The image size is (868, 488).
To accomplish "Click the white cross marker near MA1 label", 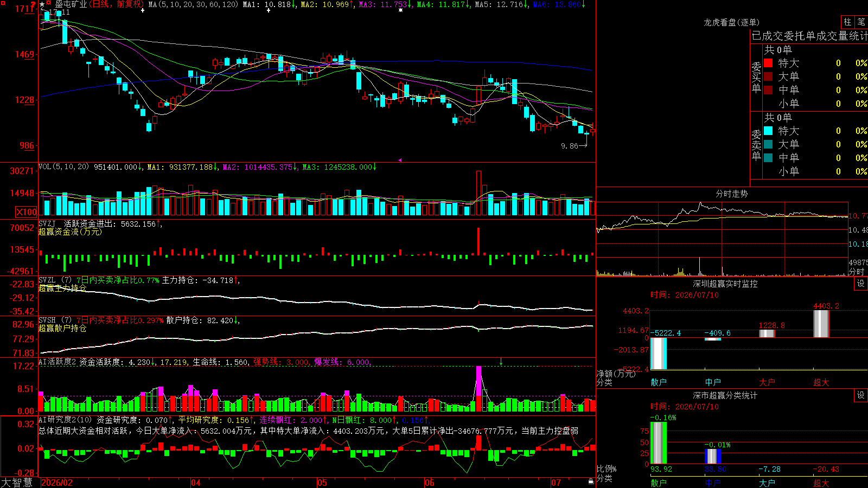I will click(x=269, y=10).
